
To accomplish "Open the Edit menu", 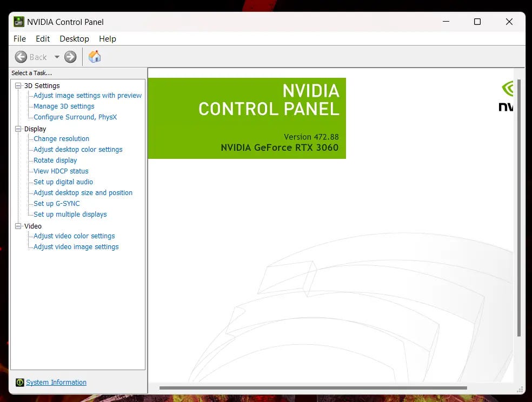I will 43,39.
